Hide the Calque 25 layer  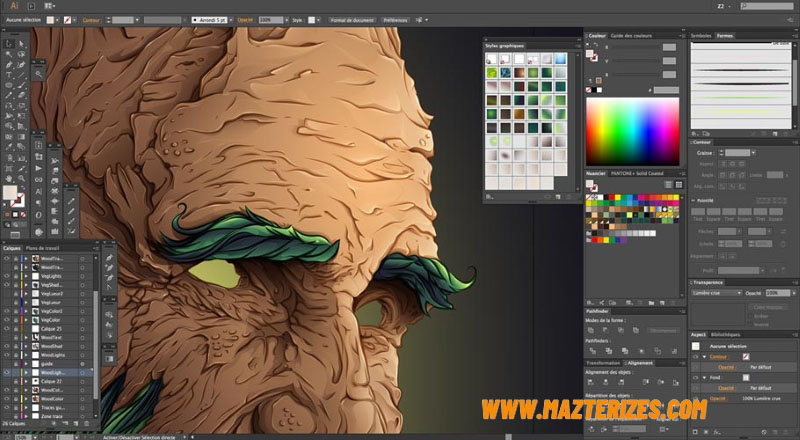(x=7, y=329)
